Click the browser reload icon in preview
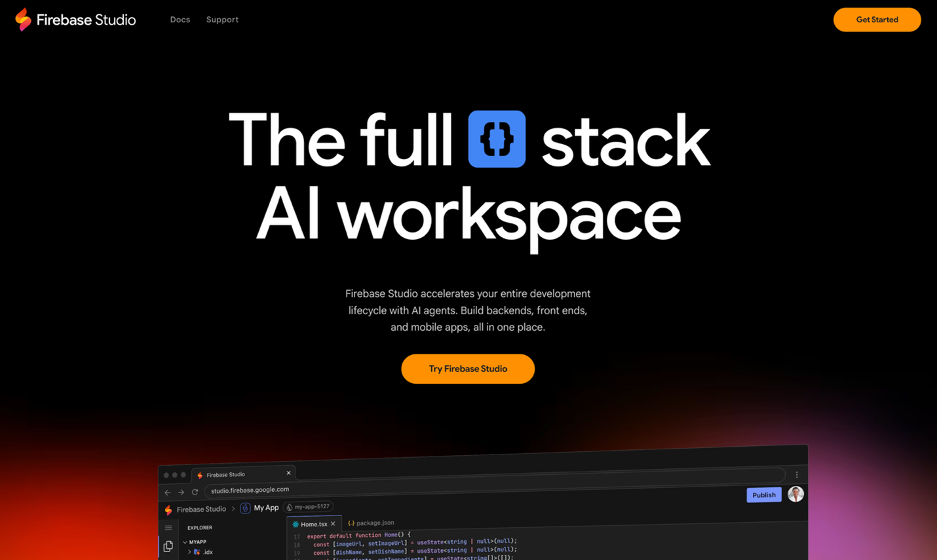This screenshot has width=937, height=560. point(195,492)
